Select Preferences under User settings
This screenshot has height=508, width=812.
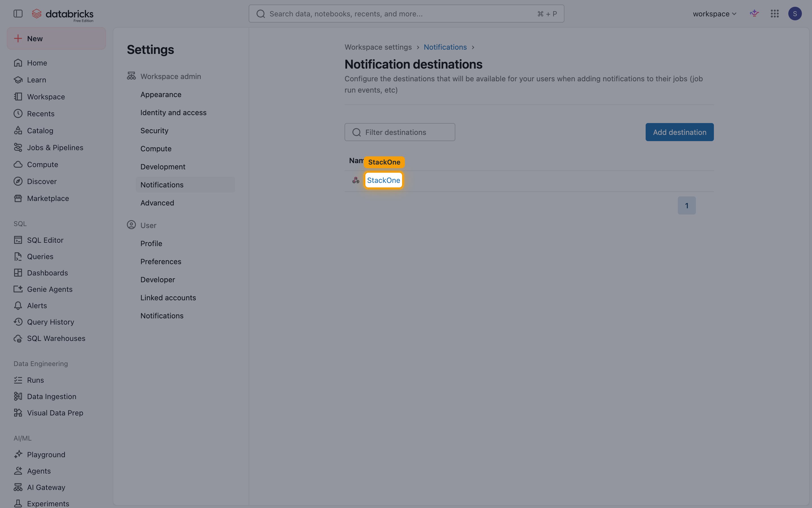point(161,262)
